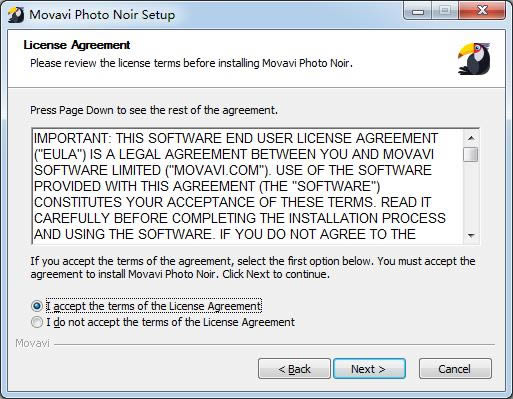This screenshot has height=399, width=513.
Task: Cancel the Movavi Photo Noir installation
Action: tap(455, 369)
